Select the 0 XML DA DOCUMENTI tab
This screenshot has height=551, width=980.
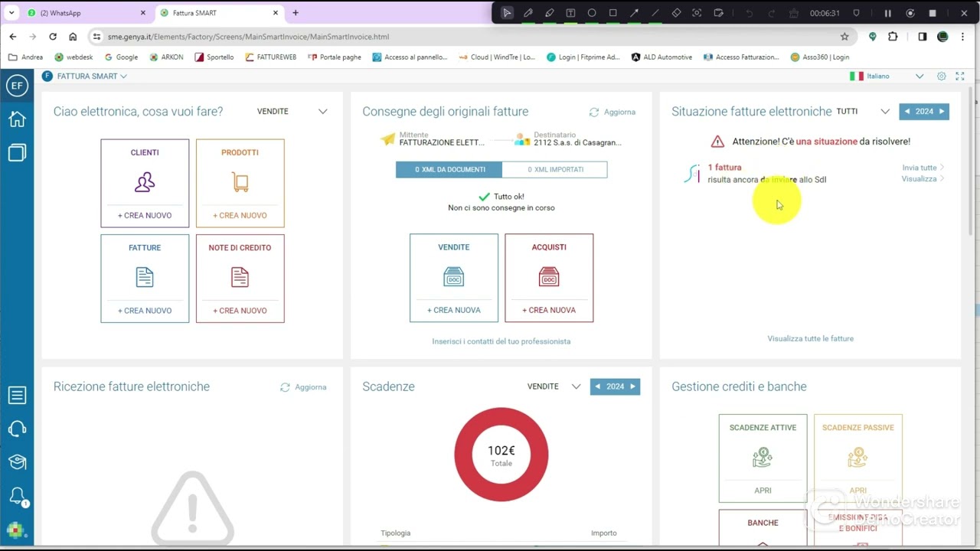[x=449, y=170]
